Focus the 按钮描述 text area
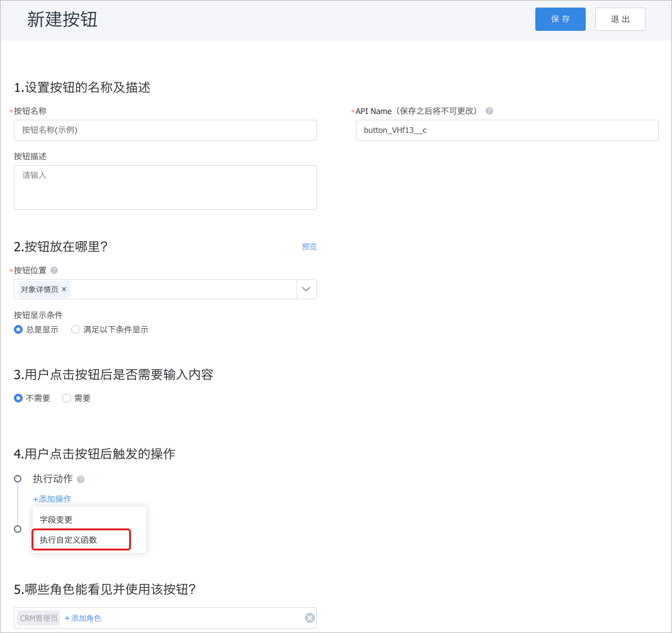Viewport: 672px width, 633px height. [165, 187]
